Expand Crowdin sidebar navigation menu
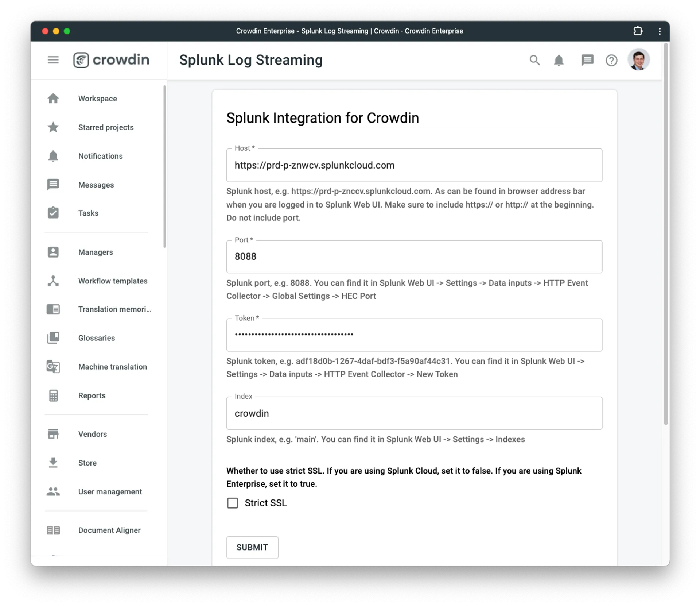 [x=53, y=59]
